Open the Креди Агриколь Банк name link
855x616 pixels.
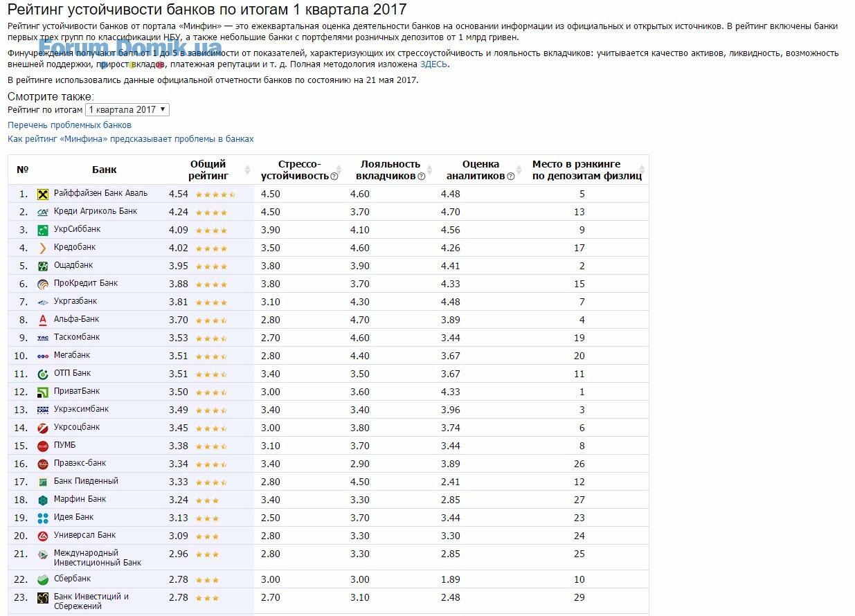[x=96, y=211]
